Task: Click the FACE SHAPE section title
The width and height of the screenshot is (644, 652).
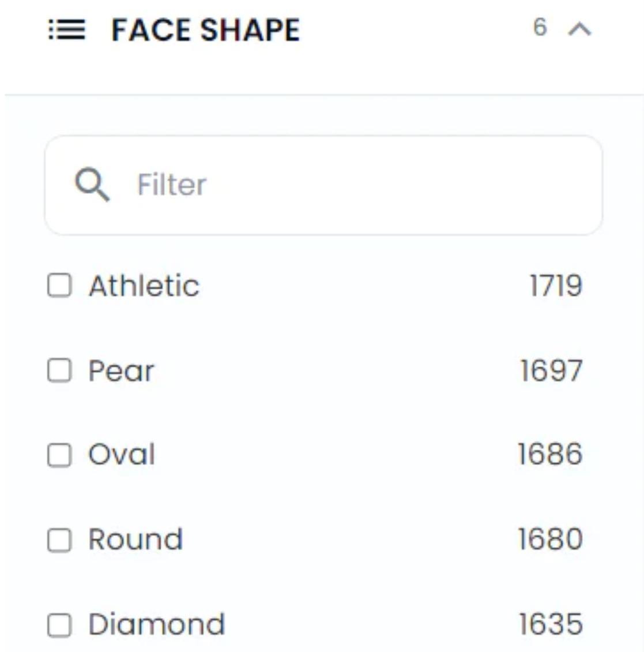Action: (x=205, y=30)
